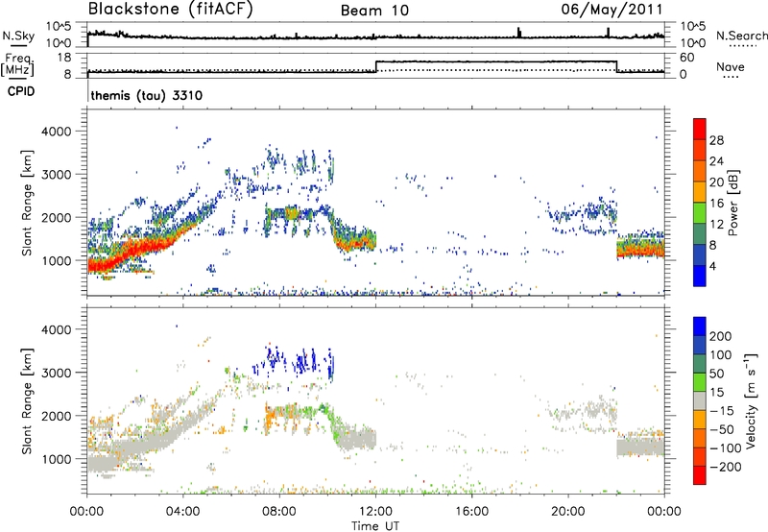Click the 'themis (tau) 3310' text

point(147,95)
